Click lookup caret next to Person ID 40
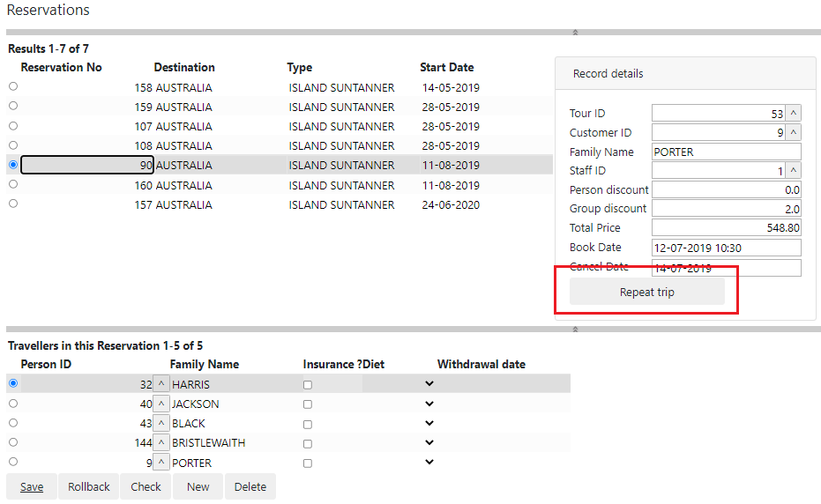Viewport: 821px width, 504px height. (161, 404)
